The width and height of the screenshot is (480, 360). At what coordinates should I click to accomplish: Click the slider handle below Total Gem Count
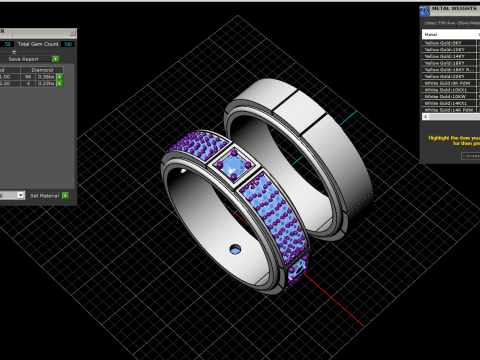point(14,52)
